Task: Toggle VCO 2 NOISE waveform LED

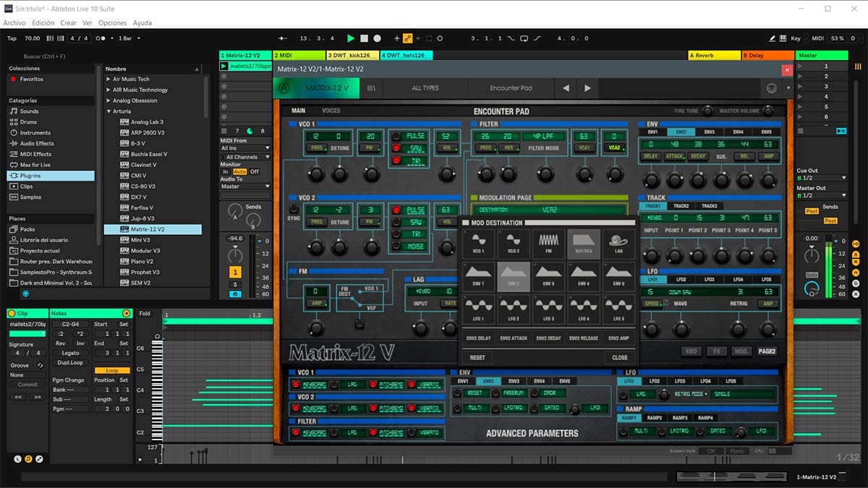Action: point(396,247)
